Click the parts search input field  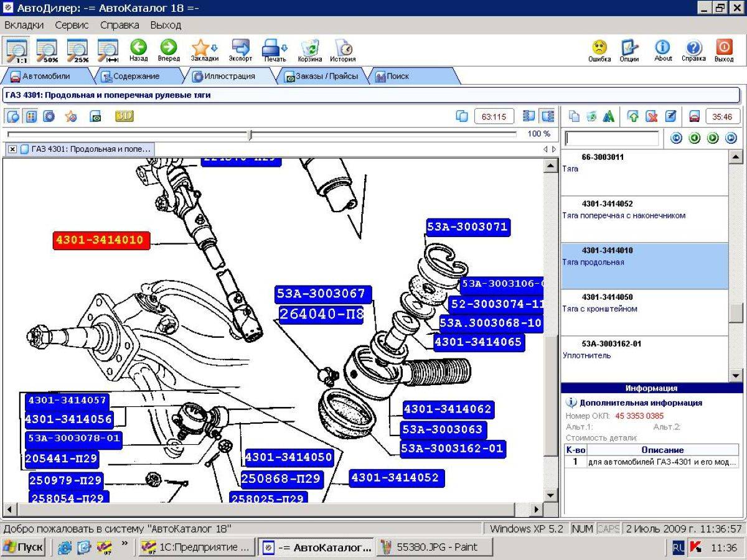(x=611, y=138)
